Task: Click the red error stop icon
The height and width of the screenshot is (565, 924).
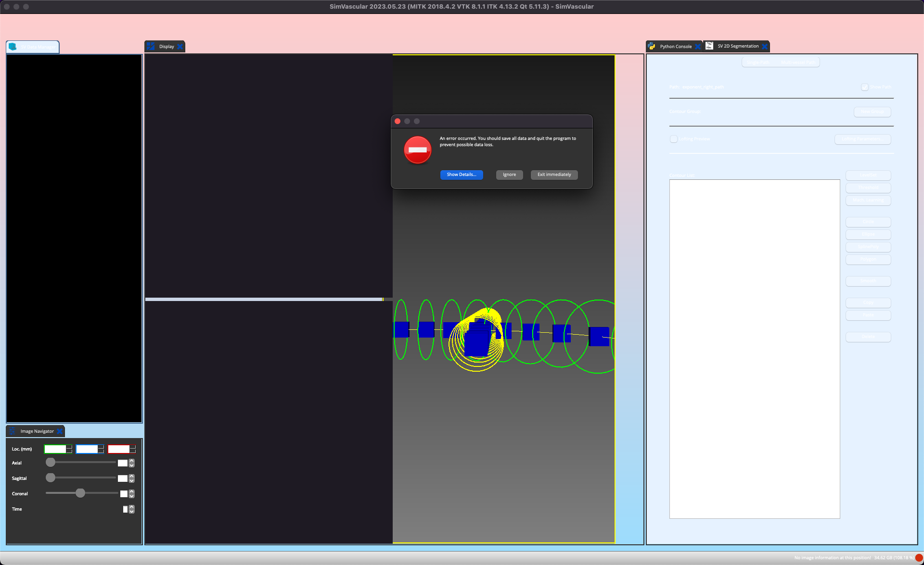Action: click(417, 150)
